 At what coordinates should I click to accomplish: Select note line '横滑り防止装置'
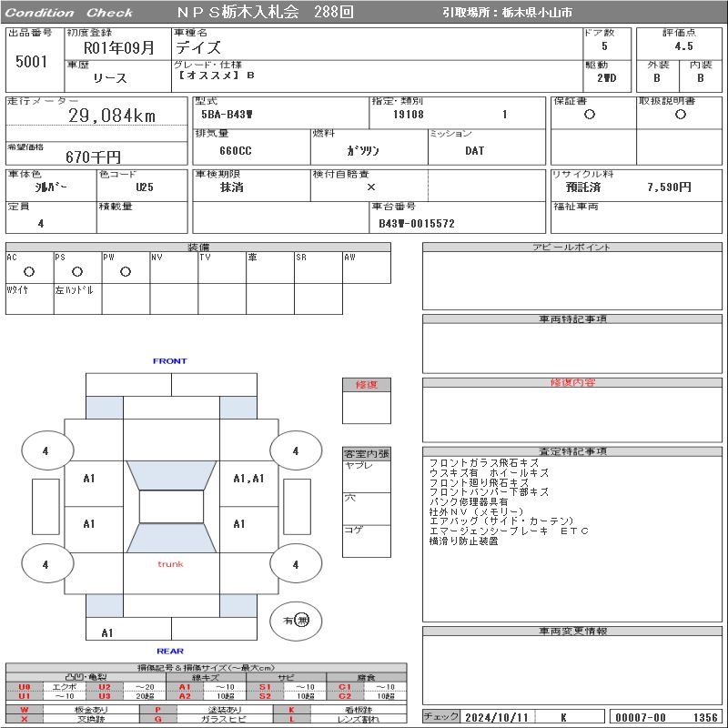click(463, 541)
